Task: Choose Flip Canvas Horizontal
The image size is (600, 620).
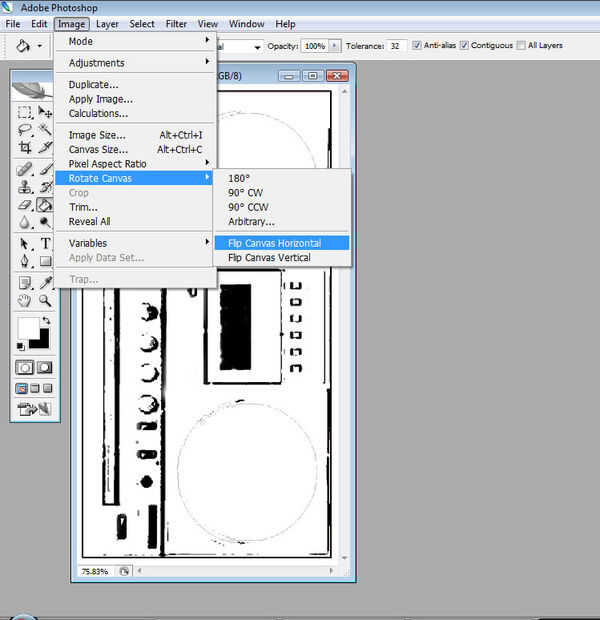Action: pos(282,243)
